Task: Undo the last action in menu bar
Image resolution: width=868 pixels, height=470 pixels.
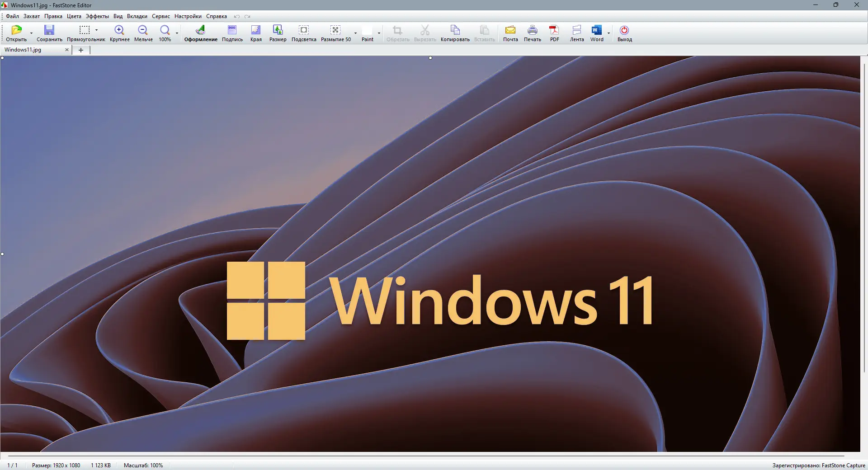Action: click(237, 16)
